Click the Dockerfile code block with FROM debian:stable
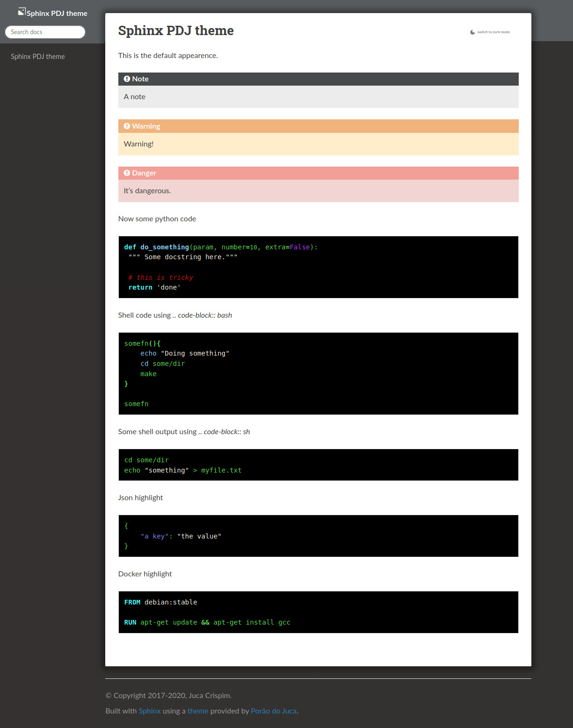 (x=318, y=612)
